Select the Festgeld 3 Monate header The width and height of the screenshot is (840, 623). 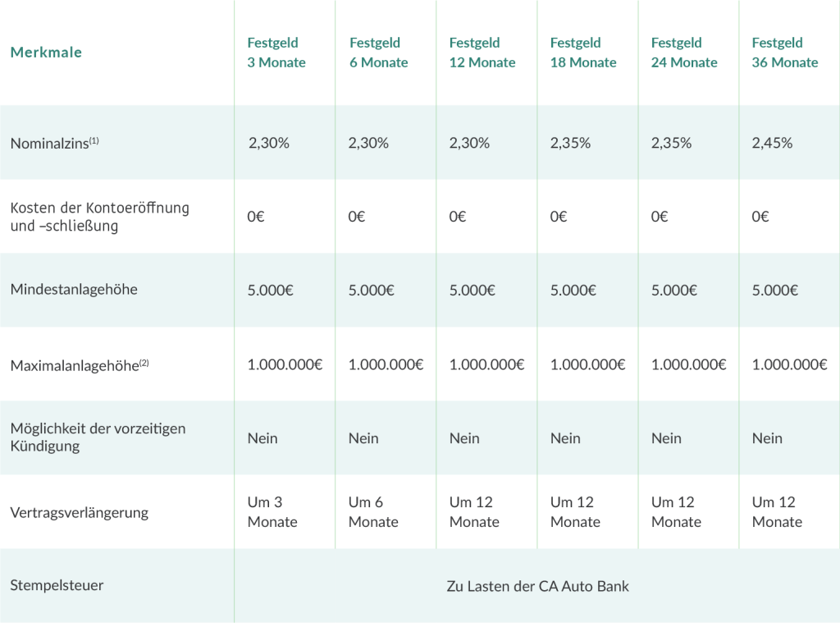[276, 53]
